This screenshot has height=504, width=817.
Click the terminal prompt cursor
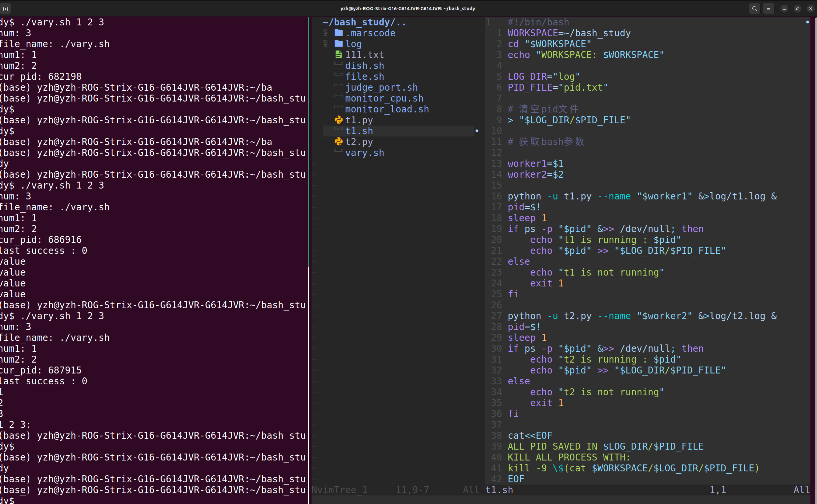(x=23, y=500)
